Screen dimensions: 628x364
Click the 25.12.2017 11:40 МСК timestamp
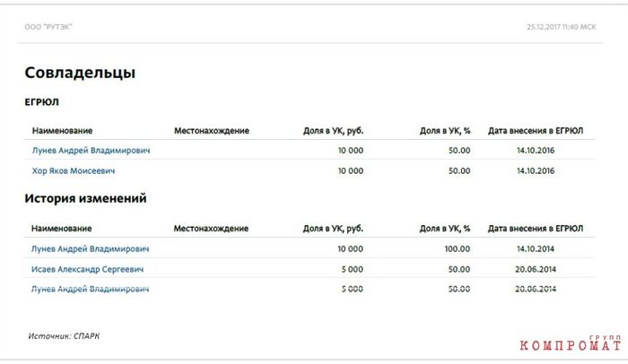coord(561,27)
